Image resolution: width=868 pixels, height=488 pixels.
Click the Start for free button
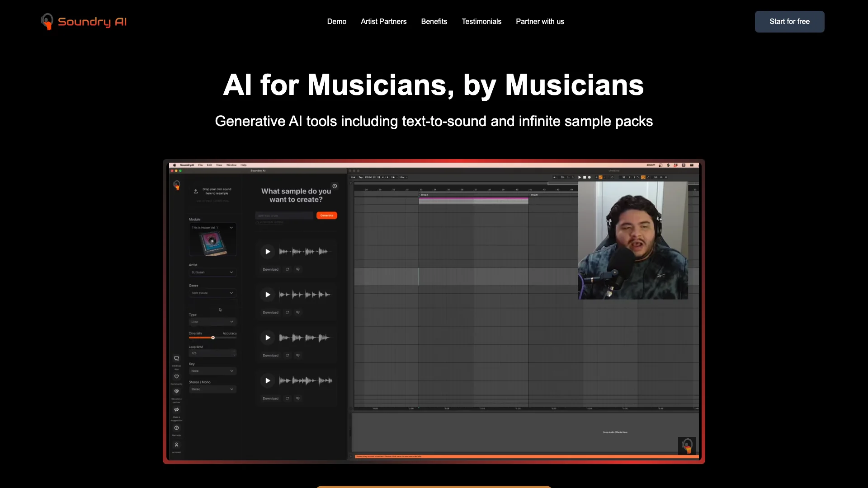pos(790,22)
